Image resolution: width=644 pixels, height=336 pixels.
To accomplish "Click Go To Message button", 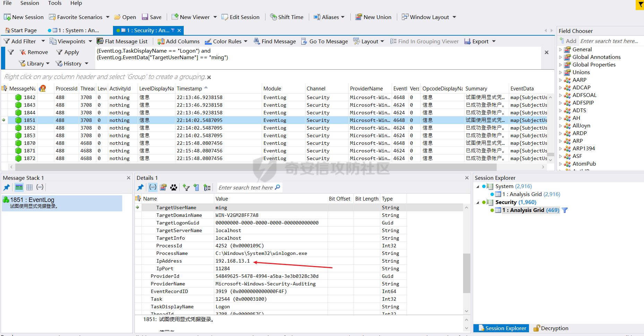I will coord(324,41).
